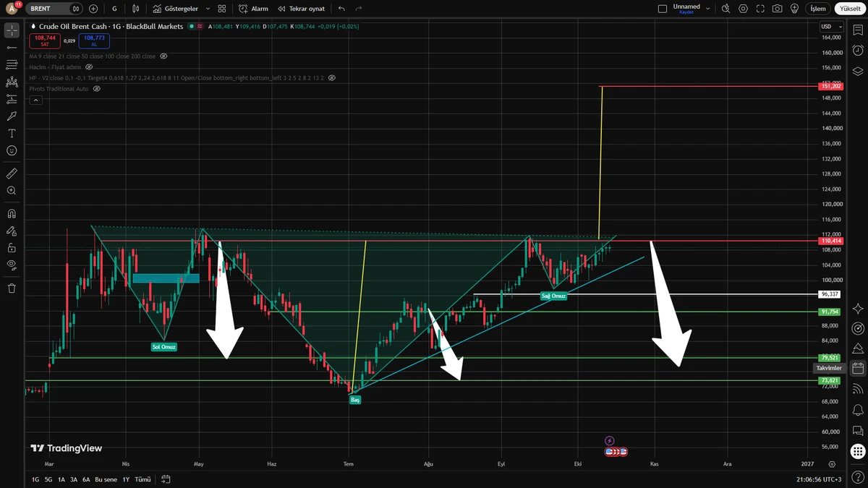Toggle visibility of Hacim indicator
This screenshot has width=868, height=488.
point(89,67)
